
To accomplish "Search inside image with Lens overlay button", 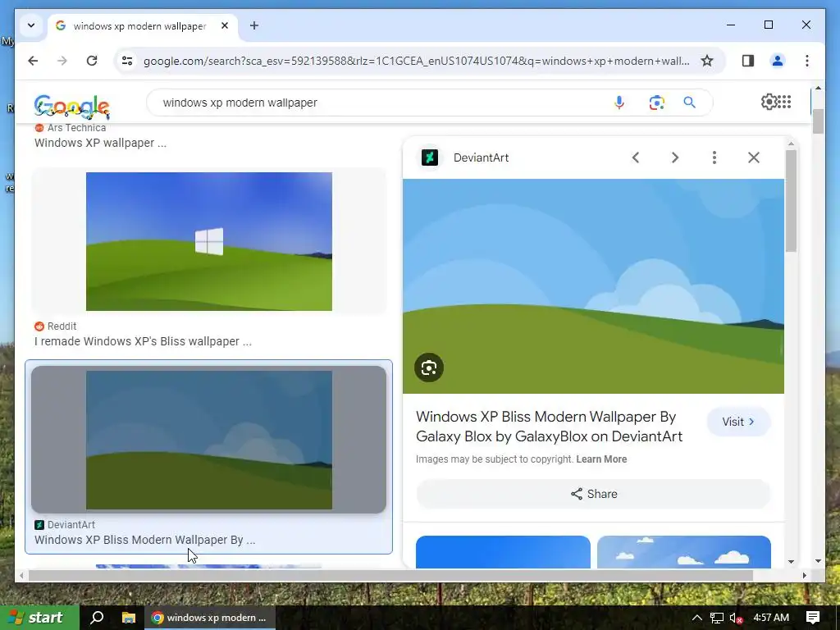I will click(x=428, y=367).
